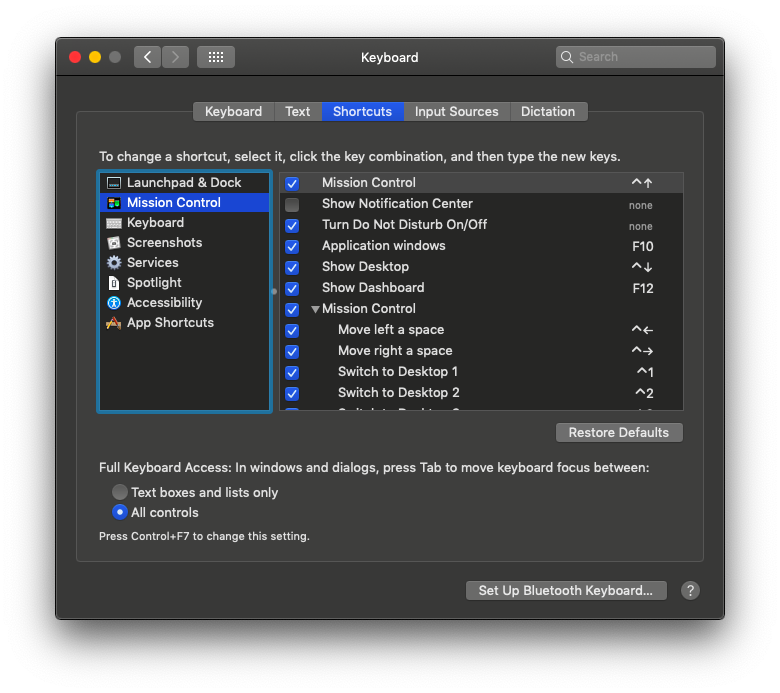Click the F12 key combination
Screen dimensions: 780x693
pyautogui.click(x=642, y=289)
